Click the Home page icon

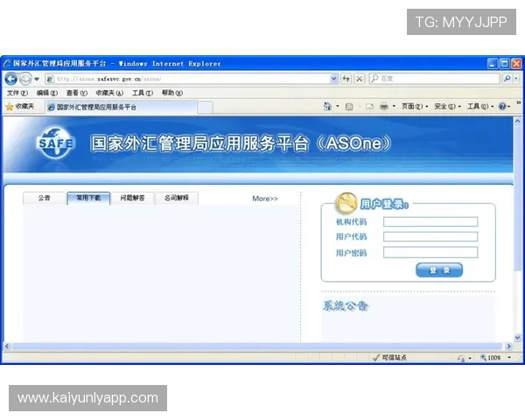click(327, 107)
